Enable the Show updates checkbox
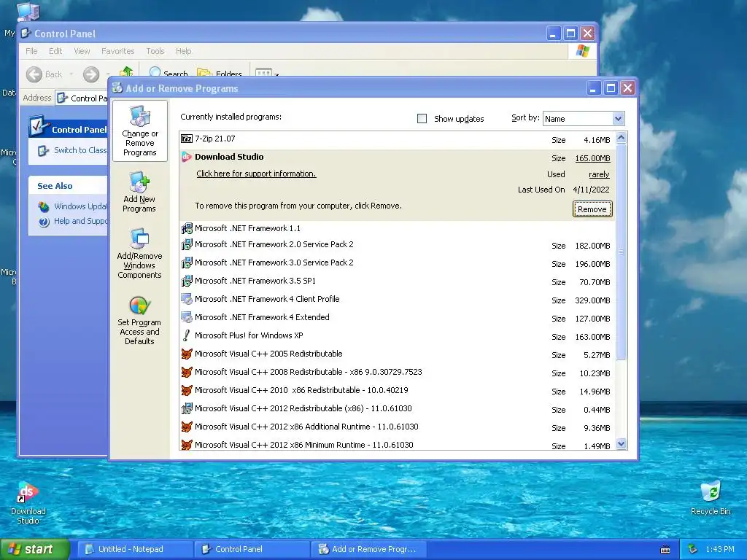 coord(422,119)
